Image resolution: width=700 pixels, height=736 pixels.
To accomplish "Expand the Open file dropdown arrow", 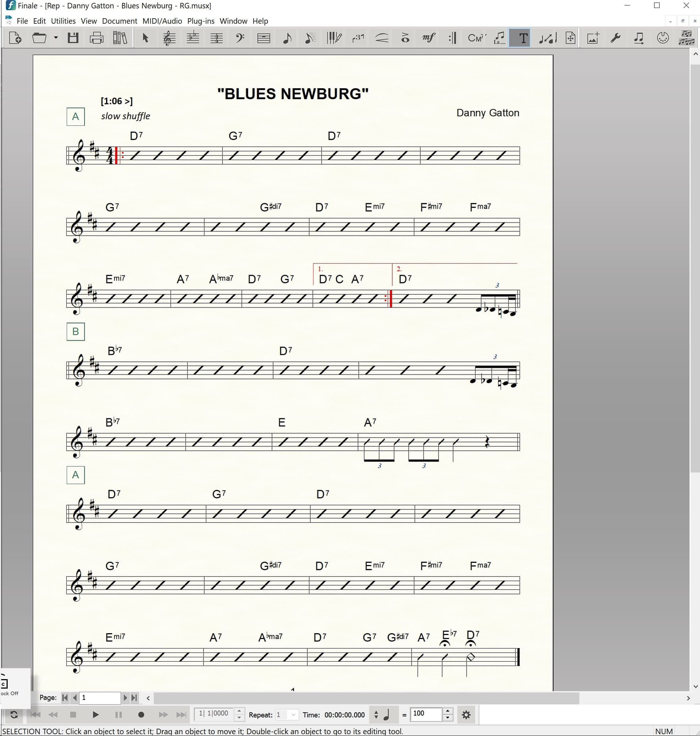I will click(x=55, y=38).
